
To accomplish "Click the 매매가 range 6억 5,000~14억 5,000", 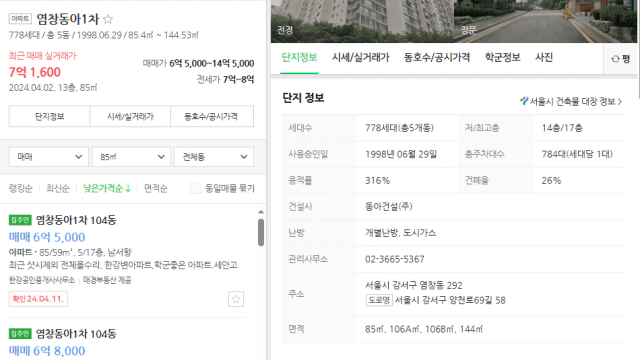I will tap(212, 63).
